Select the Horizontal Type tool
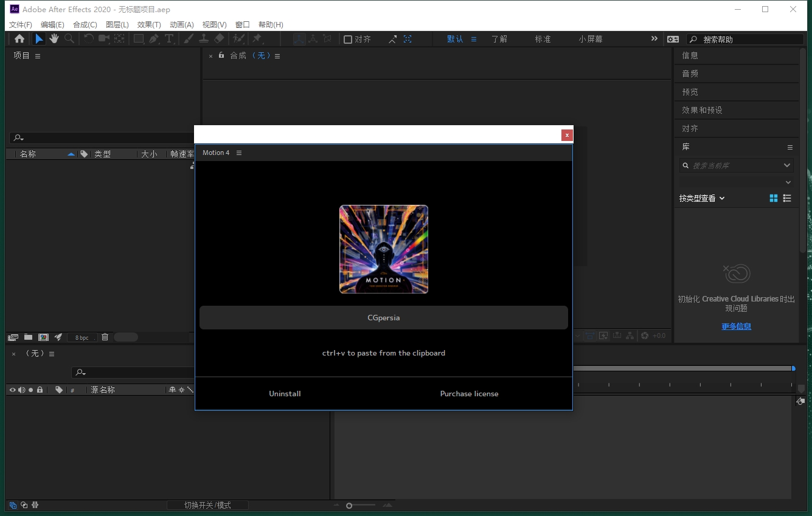 169,39
